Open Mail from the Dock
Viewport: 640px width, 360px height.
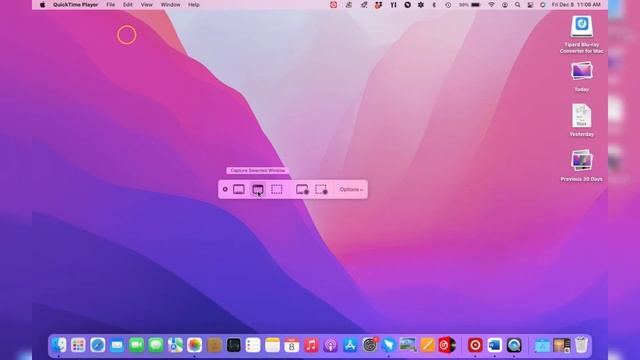point(117,345)
